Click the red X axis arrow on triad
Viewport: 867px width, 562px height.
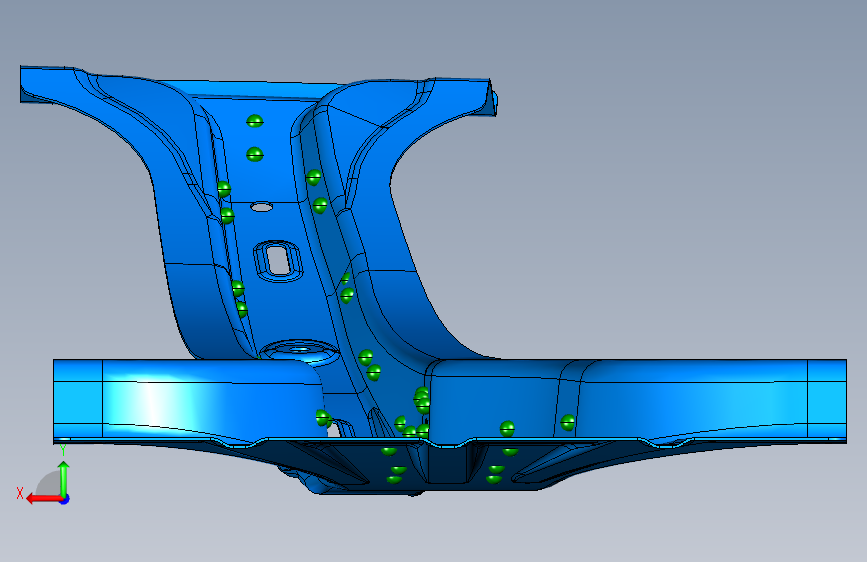click(44, 499)
